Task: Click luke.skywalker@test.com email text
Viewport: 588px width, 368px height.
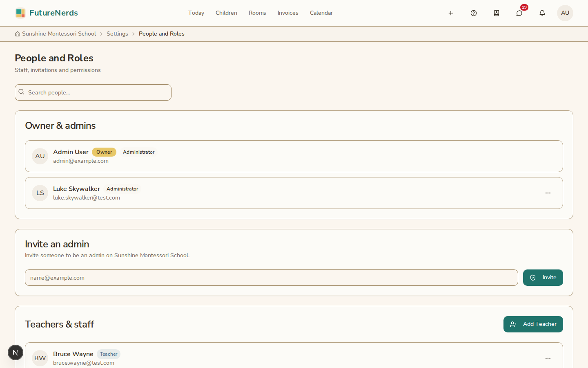Action: click(x=87, y=198)
